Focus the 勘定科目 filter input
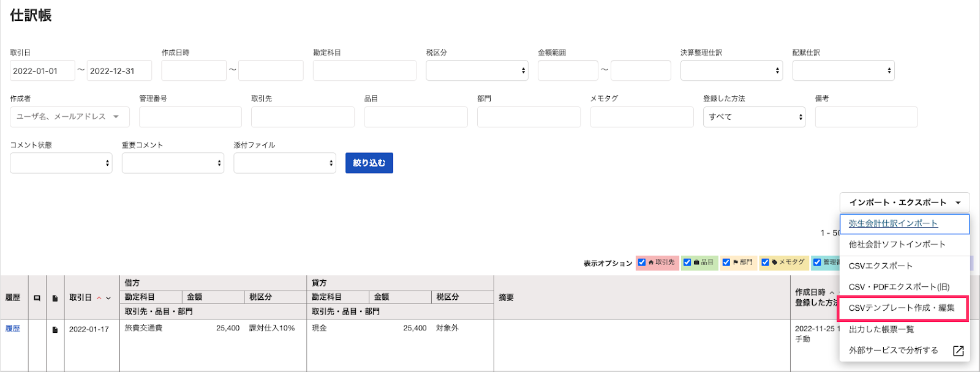 click(x=364, y=70)
